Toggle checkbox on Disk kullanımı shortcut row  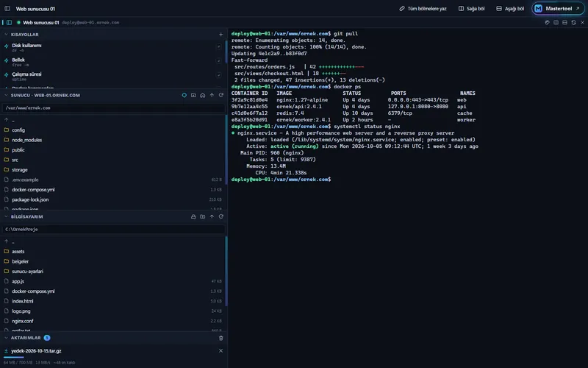[x=218, y=46]
